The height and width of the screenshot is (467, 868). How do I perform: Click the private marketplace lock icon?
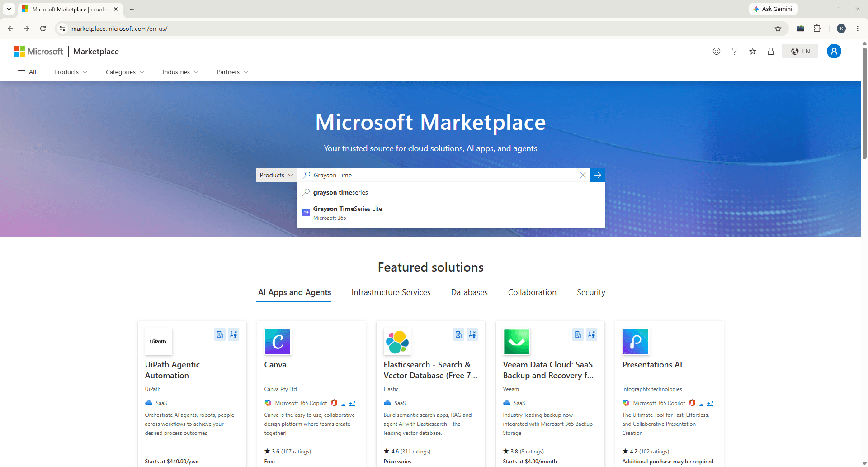[x=771, y=51]
